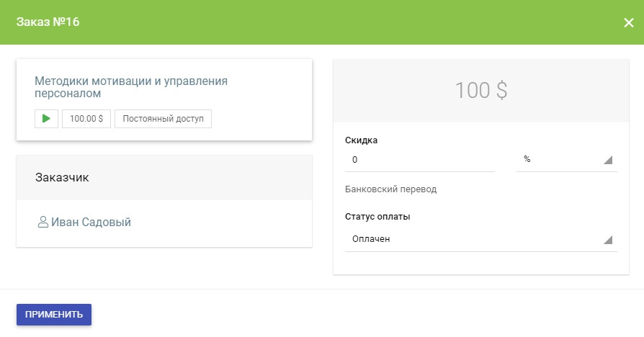The height and width of the screenshot is (337, 644).
Task: Open the course Методики мотивации и управления персоналом
Action: click(130, 86)
